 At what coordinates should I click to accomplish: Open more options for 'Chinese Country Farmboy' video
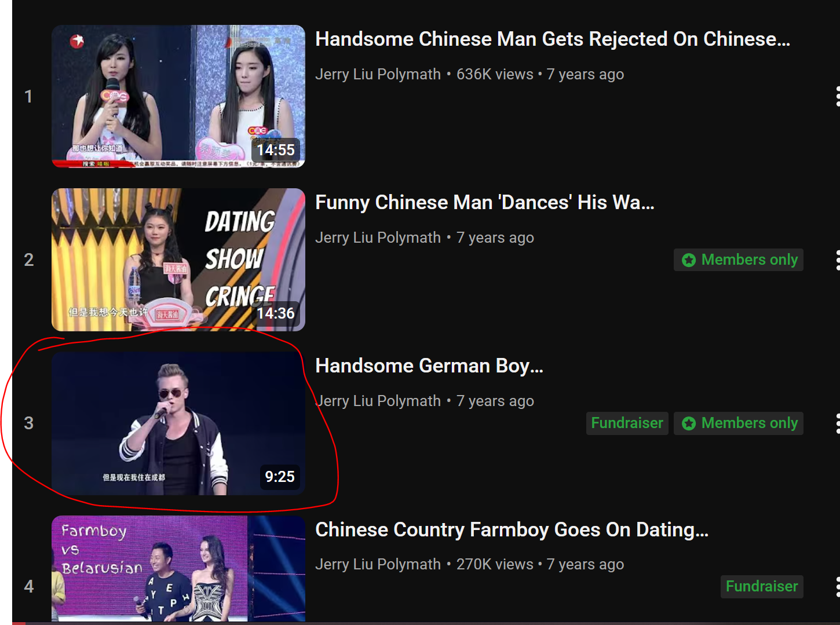pos(837,586)
